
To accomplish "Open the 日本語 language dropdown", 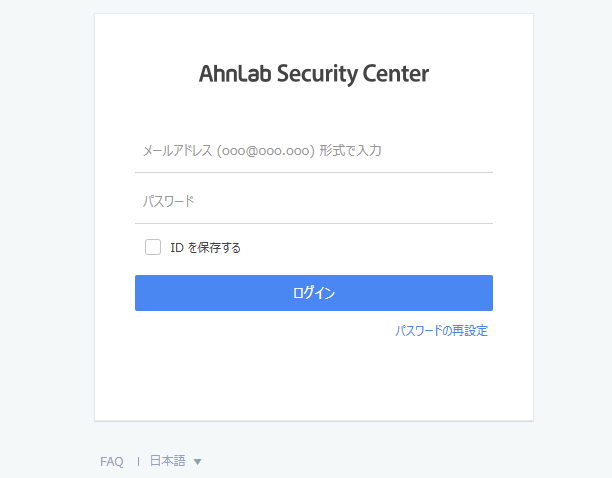I will (176, 461).
